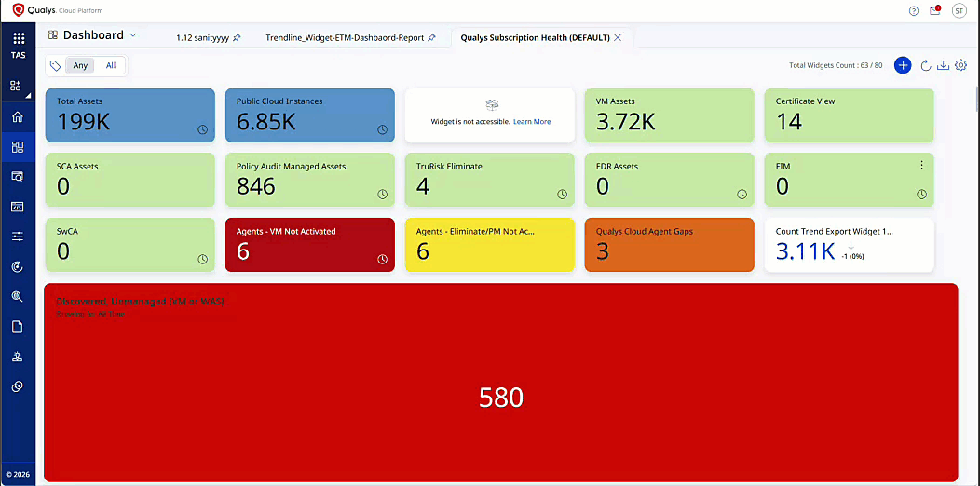Viewport: 980px width, 486px height.
Task: Open dashboard settings gear icon
Action: pos(961,65)
